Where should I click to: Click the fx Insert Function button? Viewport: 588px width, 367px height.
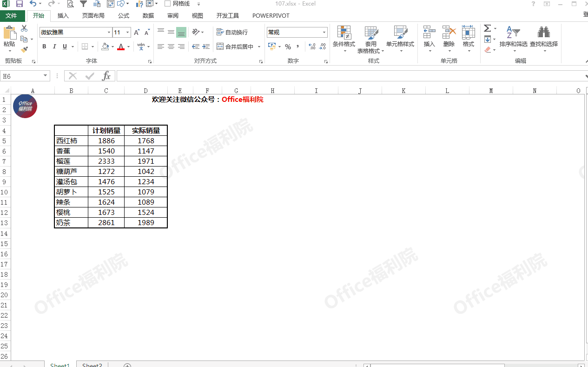click(x=106, y=76)
